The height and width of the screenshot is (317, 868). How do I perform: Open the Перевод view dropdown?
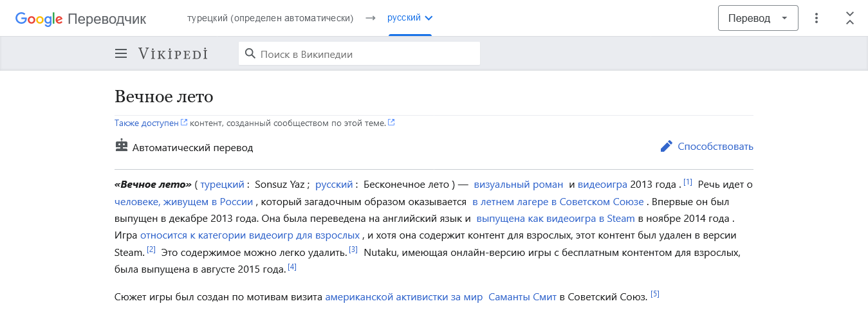pos(758,18)
